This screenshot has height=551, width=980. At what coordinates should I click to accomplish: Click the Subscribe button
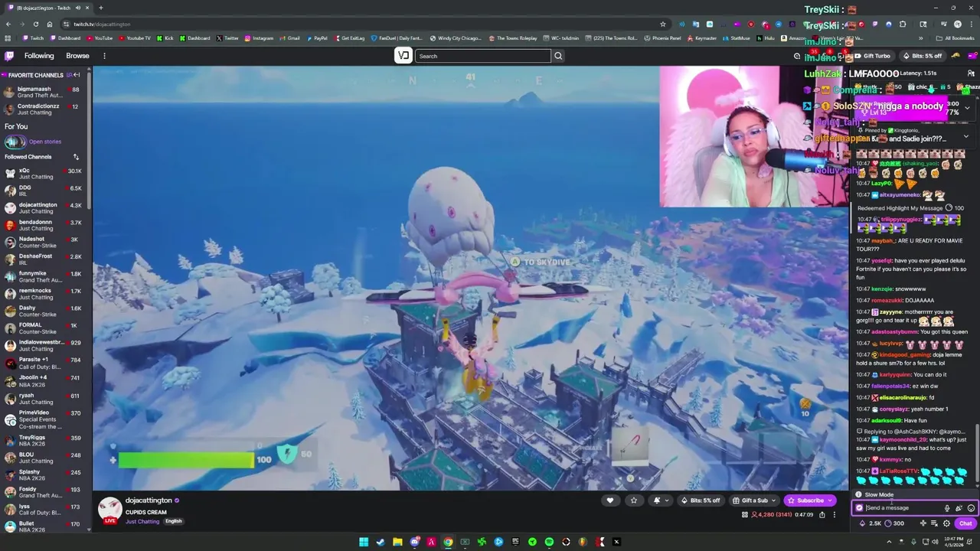point(809,500)
